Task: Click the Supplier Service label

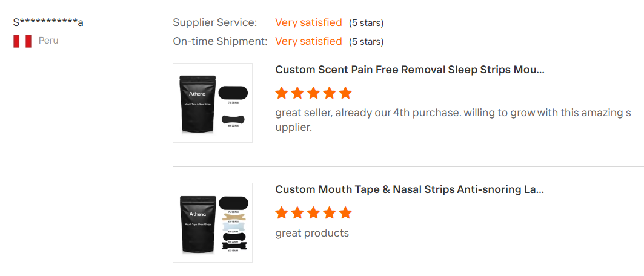Action: [215, 22]
